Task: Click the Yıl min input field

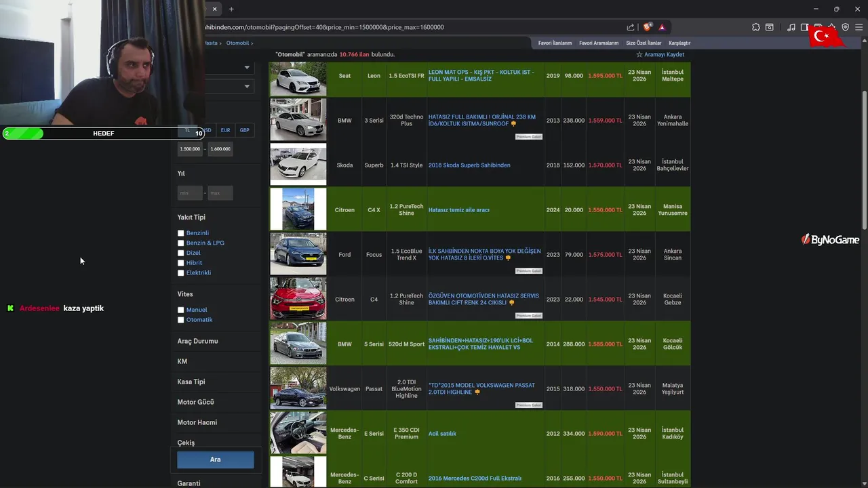Action: 190,193
